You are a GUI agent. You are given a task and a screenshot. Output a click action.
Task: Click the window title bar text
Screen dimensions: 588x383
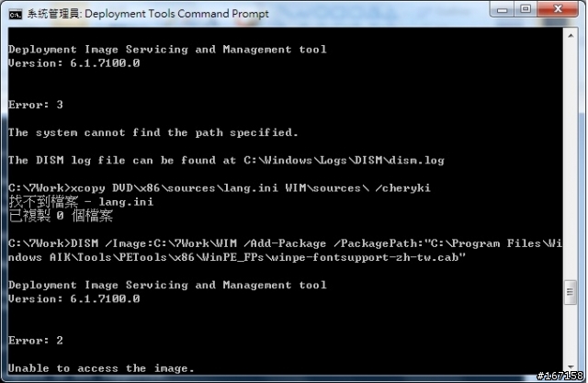(148, 14)
